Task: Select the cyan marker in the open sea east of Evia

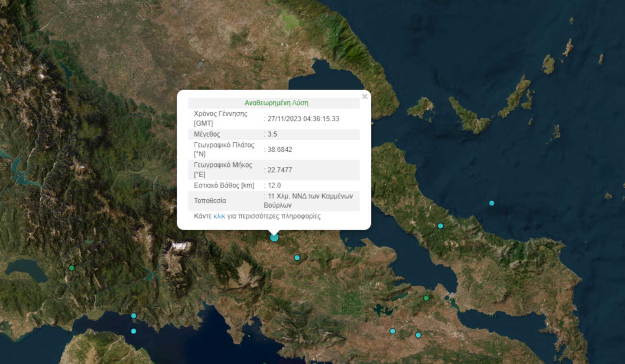Action: [x=492, y=203]
